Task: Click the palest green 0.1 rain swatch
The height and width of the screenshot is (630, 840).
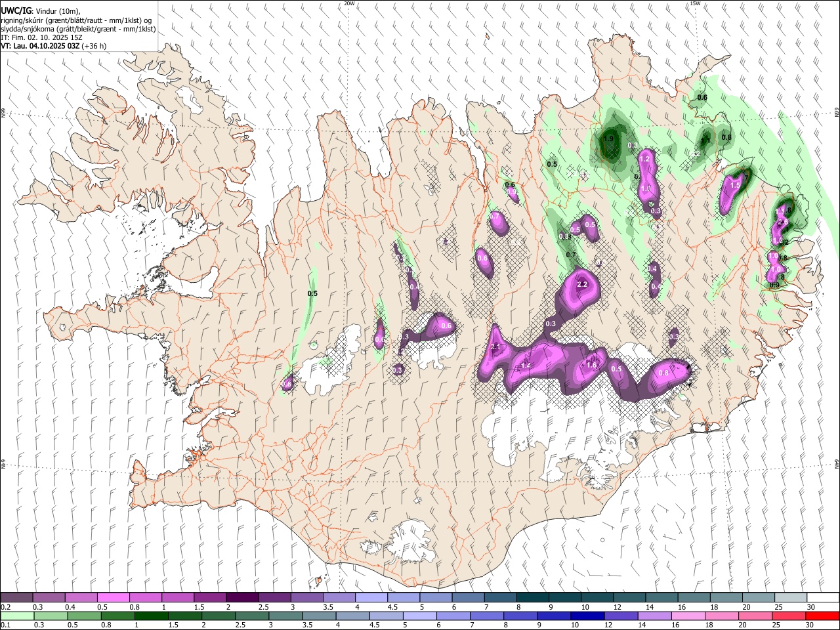Action: [17, 616]
